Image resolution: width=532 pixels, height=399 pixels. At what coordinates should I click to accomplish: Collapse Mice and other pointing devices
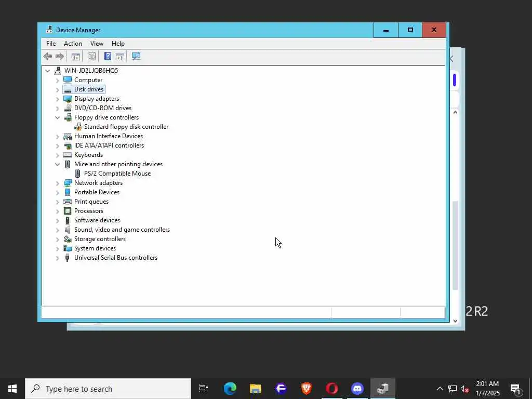pyautogui.click(x=57, y=164)
